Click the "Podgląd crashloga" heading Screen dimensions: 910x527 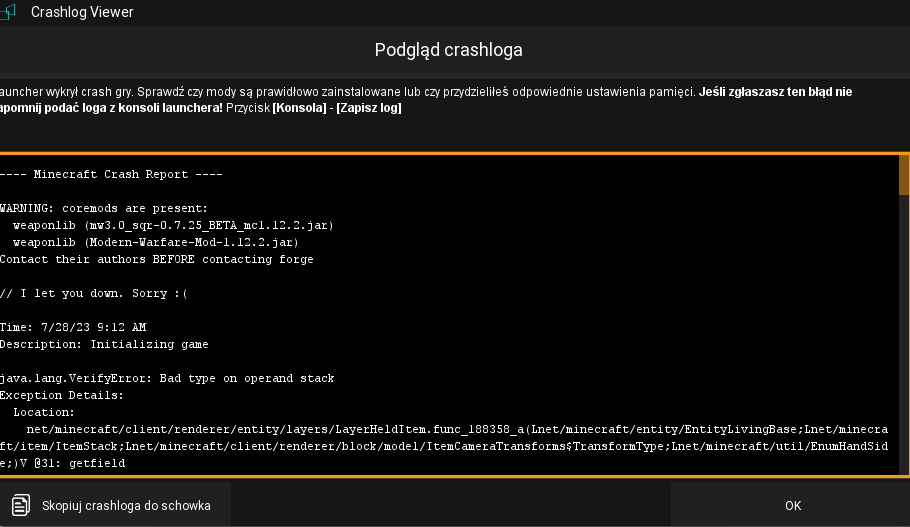448,50
